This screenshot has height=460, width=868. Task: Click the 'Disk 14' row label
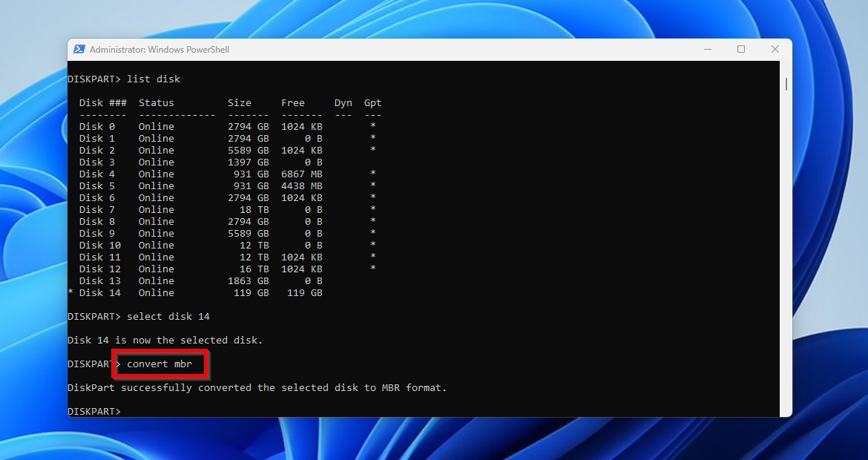[99, 293]
